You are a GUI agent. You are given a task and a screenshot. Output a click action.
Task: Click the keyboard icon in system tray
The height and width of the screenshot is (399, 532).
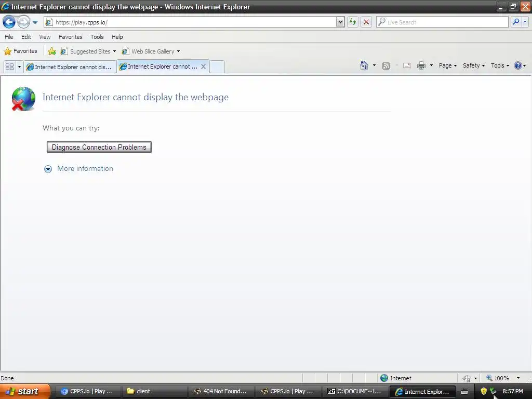464,392
